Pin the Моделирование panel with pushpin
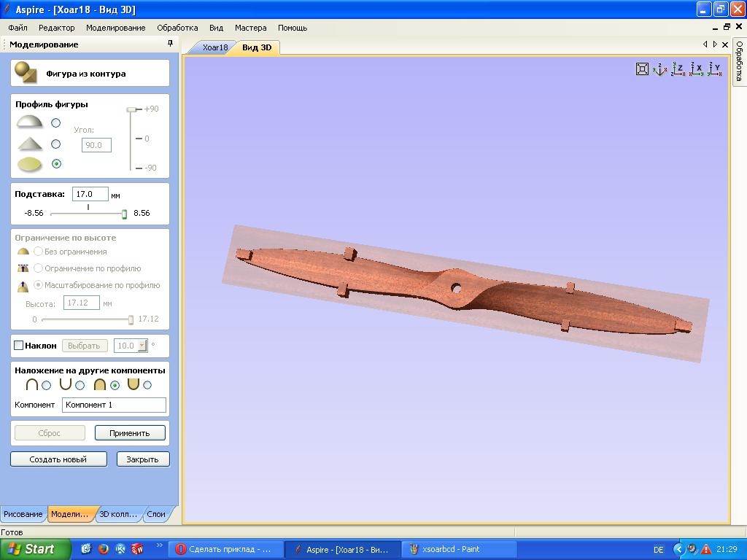The height and width of the screenshot is (560, 747). (170, 43)
